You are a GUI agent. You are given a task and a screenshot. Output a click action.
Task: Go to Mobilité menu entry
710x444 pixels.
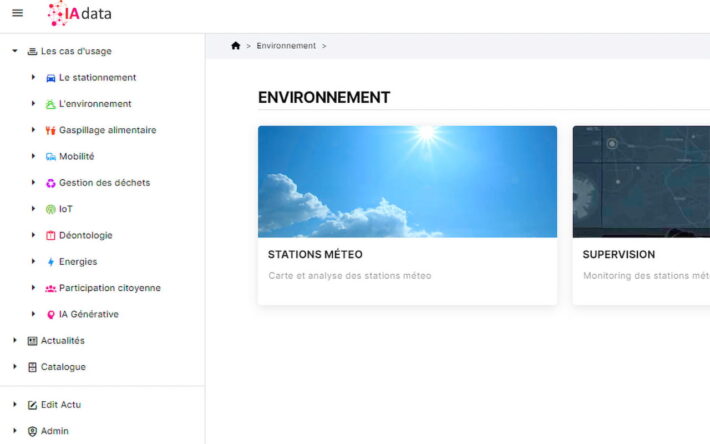77,156
